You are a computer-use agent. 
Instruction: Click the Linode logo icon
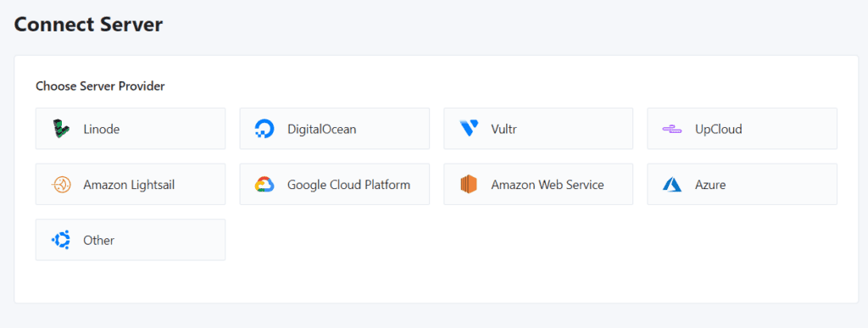coord(61,129)
